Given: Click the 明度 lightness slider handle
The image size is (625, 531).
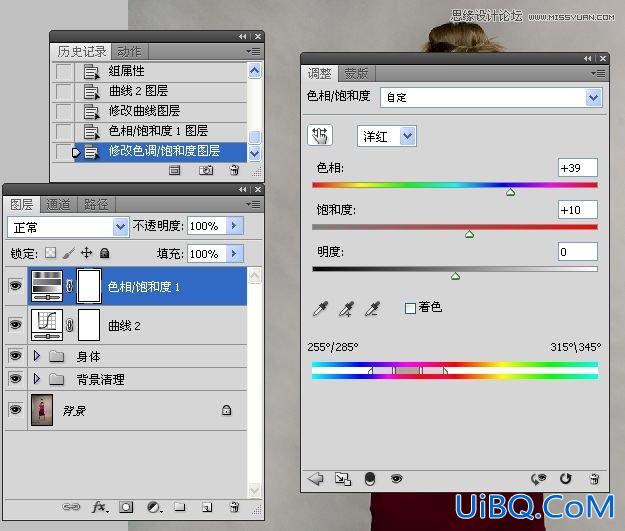Looking at the screenshot, I should pos(455,276).
